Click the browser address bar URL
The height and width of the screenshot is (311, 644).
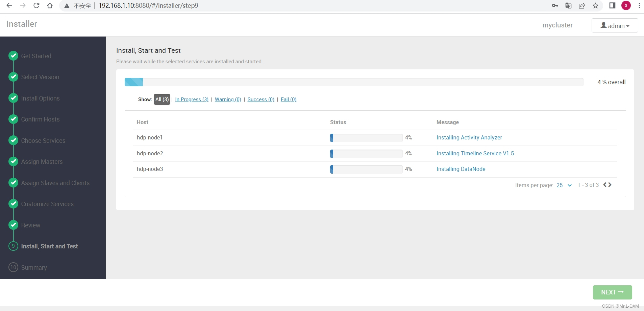[x=148, y=6]
